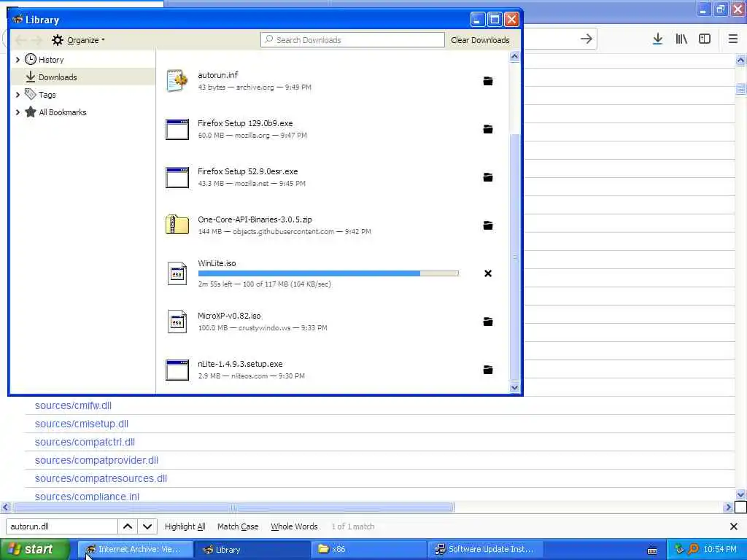This screenshot has height=560, width=747.
Task: Open the sources/compatctrl.dll link
Action: [85, 442]
